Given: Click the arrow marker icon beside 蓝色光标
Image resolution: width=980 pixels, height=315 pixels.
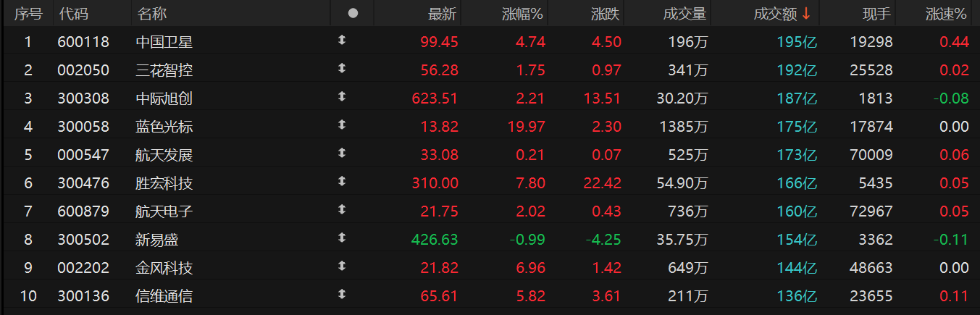Looking at the screenshot, I should click(342, 126).
